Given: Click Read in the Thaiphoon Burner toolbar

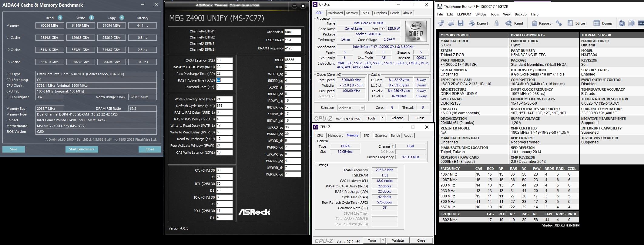Looking at the screenshot, I should coord(514,23).
